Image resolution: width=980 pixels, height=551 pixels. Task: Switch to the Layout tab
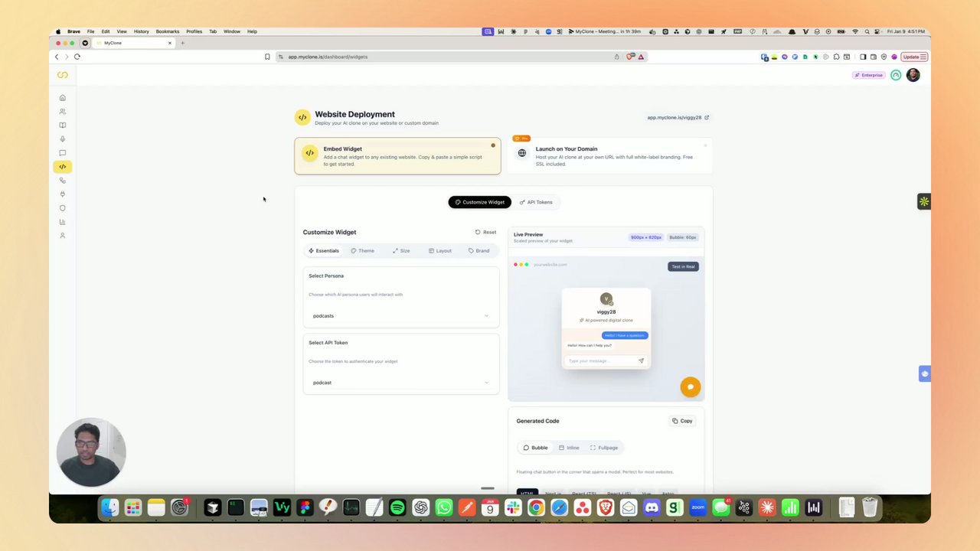tap(440, 251)
